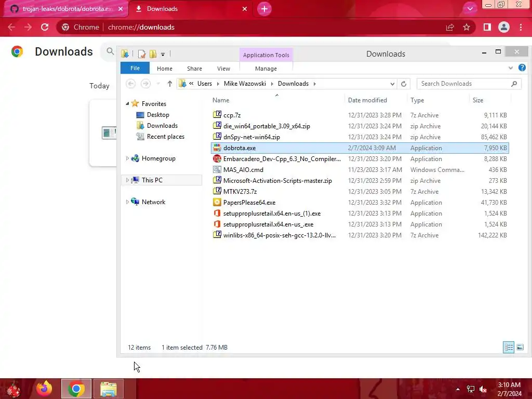The width and height of the screenshot is (532, 399).
Task: Expand the Network tree node
Action: (x=127, y=202)
